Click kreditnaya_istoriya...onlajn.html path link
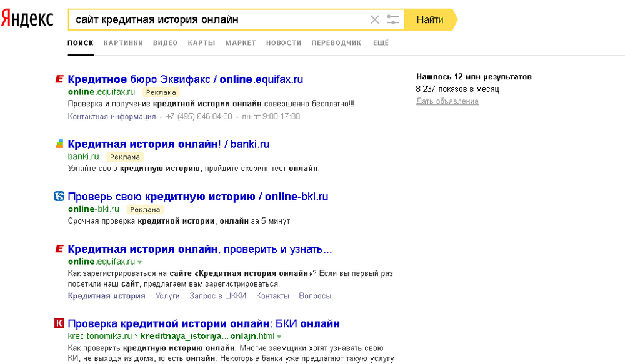This screenshot has height=364, width=625. point(207,336)
